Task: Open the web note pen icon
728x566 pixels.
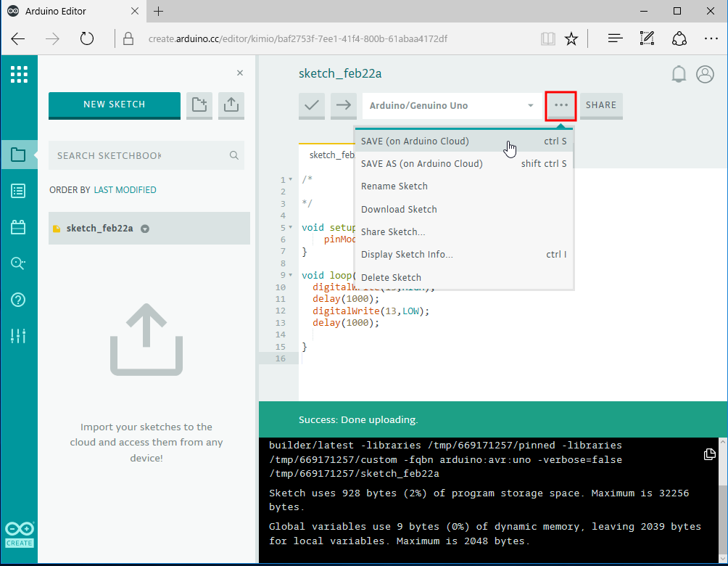Action: (647, 39)
